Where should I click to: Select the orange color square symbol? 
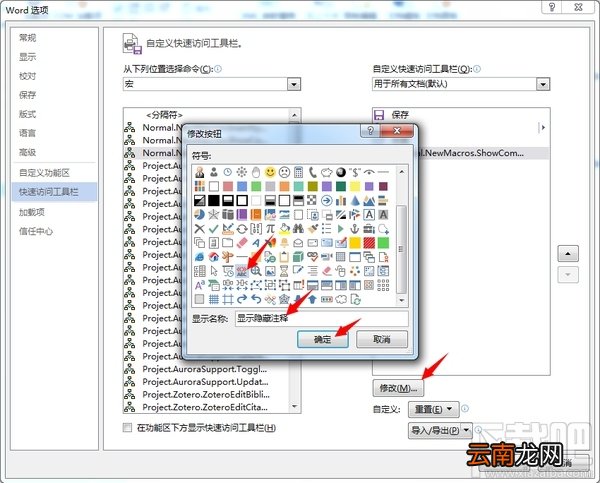tap(284, 186)
